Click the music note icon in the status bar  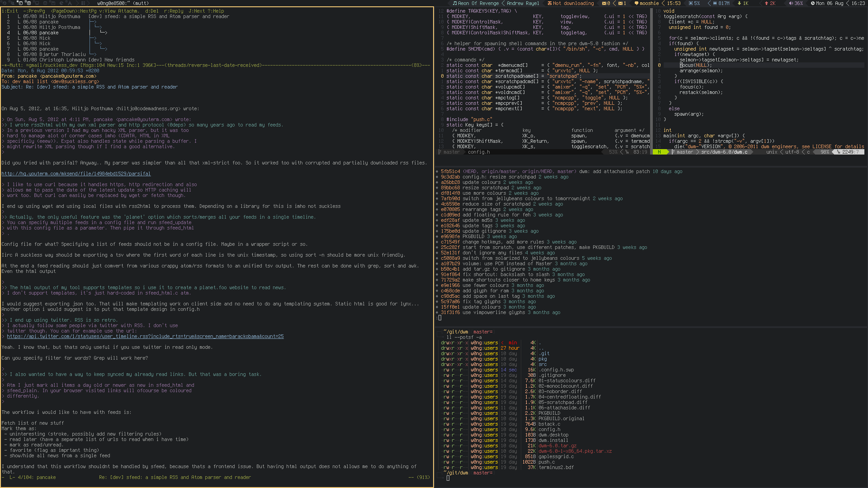(454, 3)
